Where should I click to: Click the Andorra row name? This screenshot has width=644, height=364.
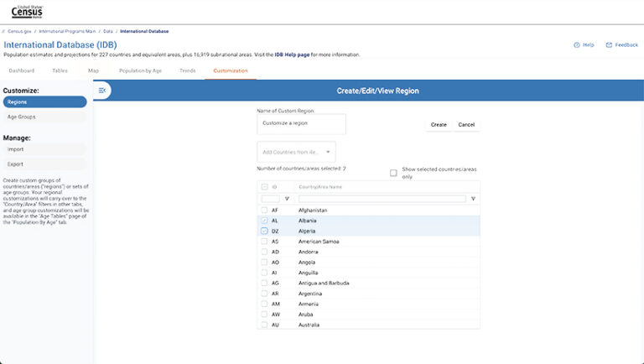tap(308, 252)
